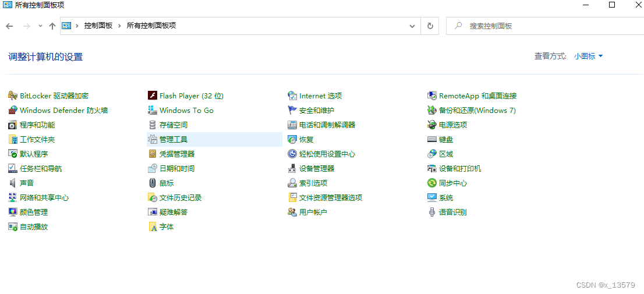Open the 轻松使用设置中心 icon

pyautogui.click(x=292, y=154)
